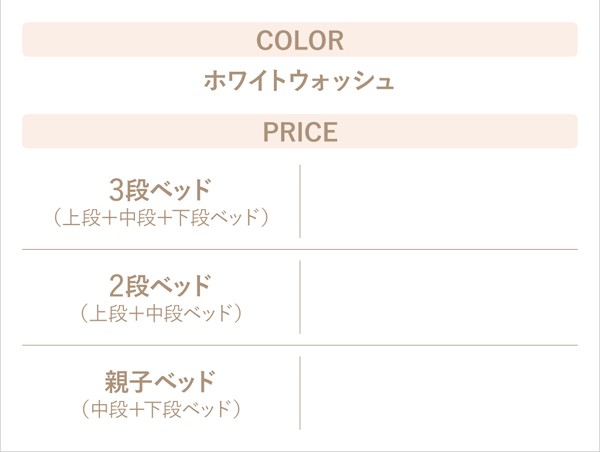
Task: Click the empty price cell for 2段ベッド
Action: (439, 297)
